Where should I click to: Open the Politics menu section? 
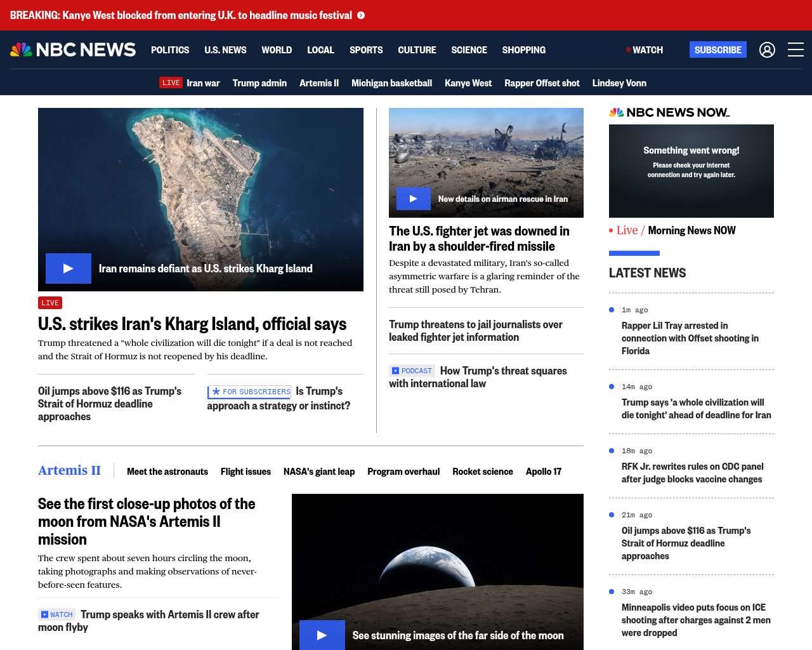170,50
